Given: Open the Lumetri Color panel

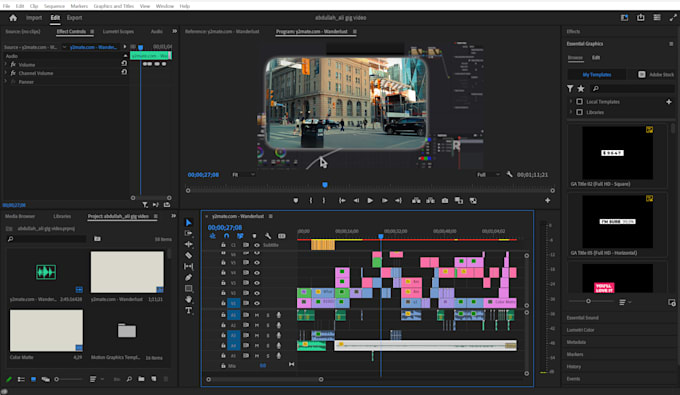Looking at the screenshot, I should click(x=580, y=330).
